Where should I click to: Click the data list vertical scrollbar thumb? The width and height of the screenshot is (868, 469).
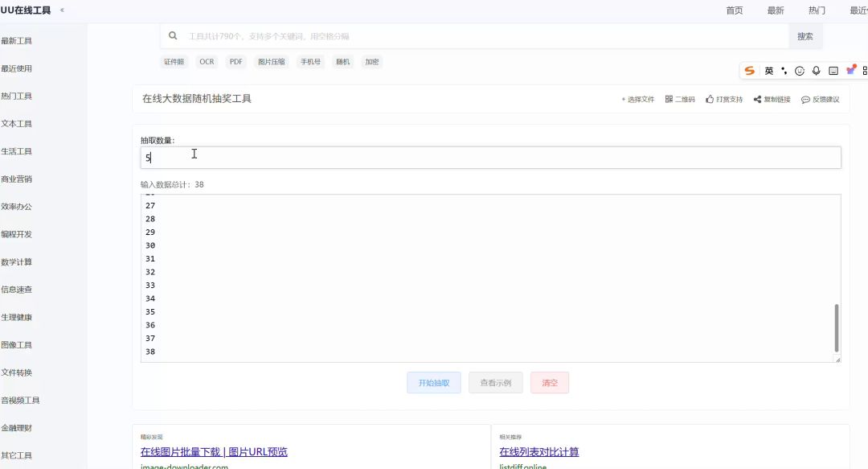coord(836,327)
